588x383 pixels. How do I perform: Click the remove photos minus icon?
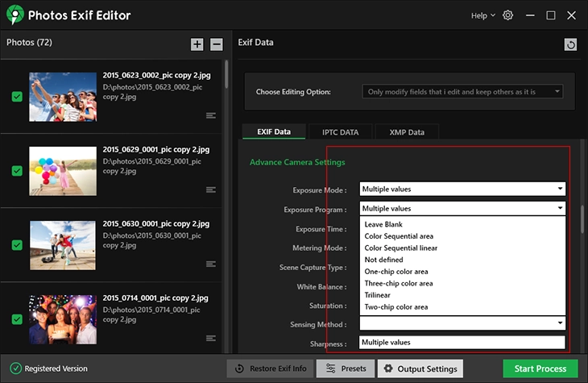point(217,44)
